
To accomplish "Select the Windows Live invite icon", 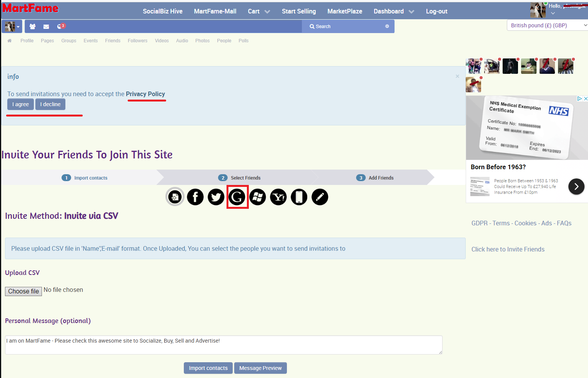I will pyautogui.click(x=258, y=196).
